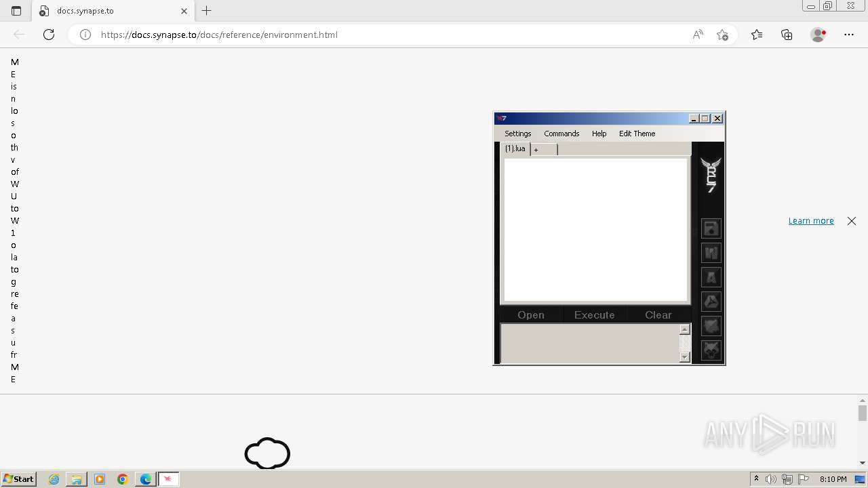
Task: Switch to RC7 taskbar button
Action: (x=168, y=479)
